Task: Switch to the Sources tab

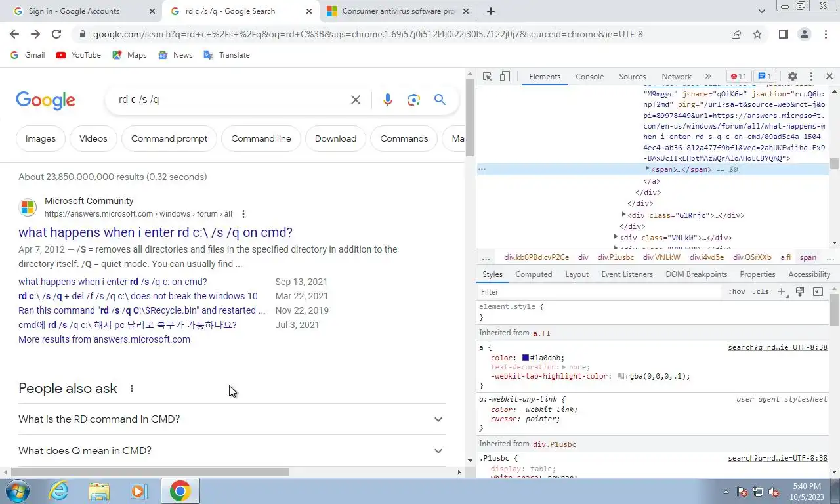Action: (632, 77)
